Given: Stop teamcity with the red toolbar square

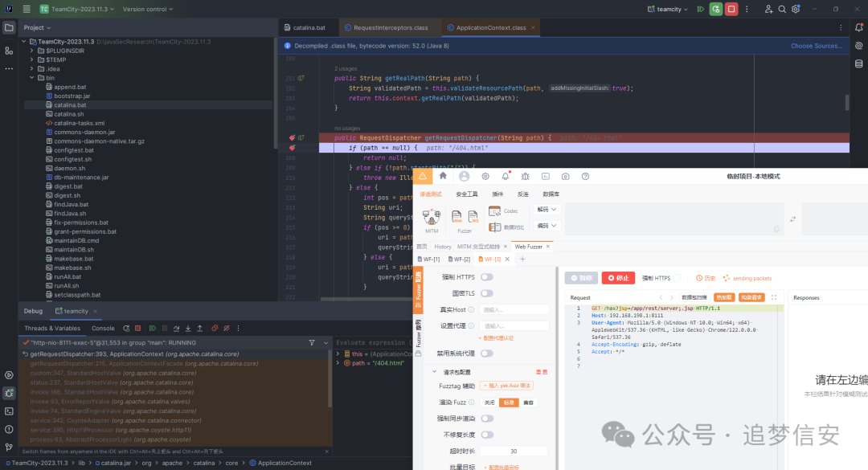Looking at the screenshot, I should [x=731, y=9].
